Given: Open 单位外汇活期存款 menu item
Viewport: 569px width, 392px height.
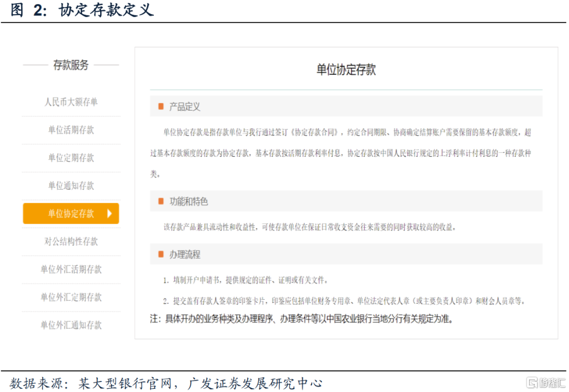Looking at the screenshot, I should pos(71,270).
